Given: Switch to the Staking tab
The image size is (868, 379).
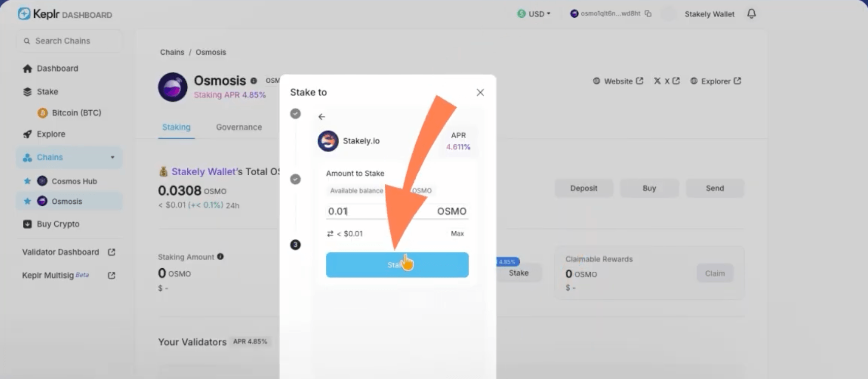Looking at the screenshot, I should [176, 128].
